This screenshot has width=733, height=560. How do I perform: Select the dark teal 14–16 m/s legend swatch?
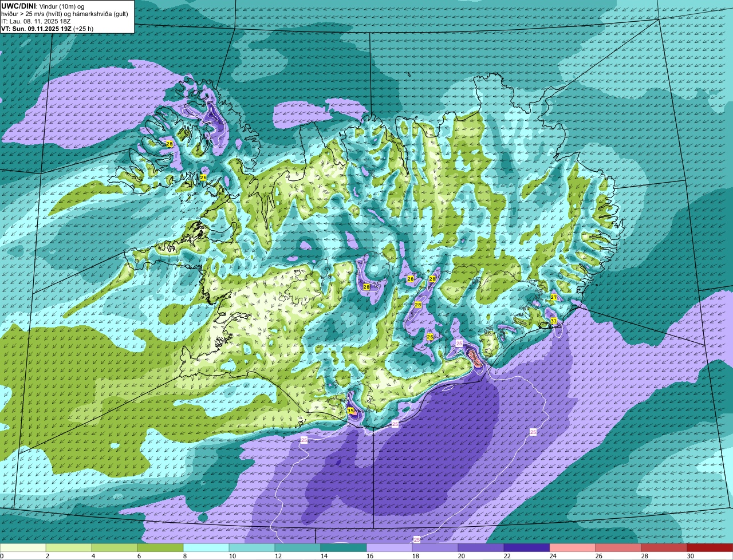tap(344, 547)
